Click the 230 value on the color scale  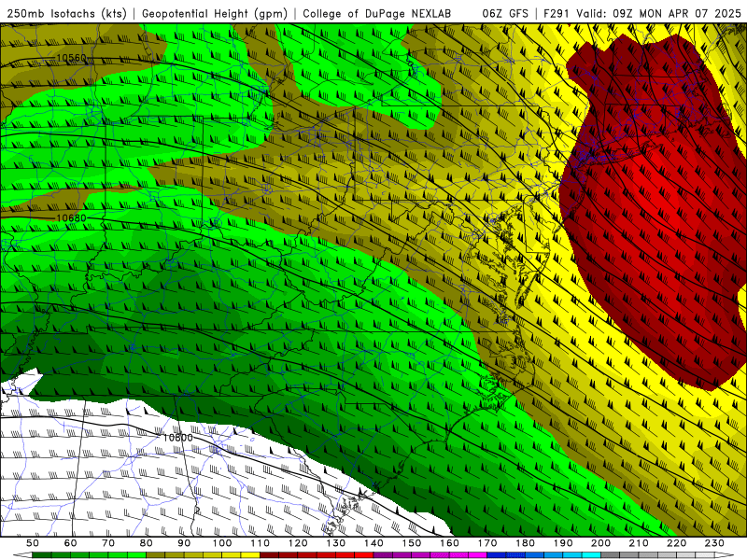(714, 543)
